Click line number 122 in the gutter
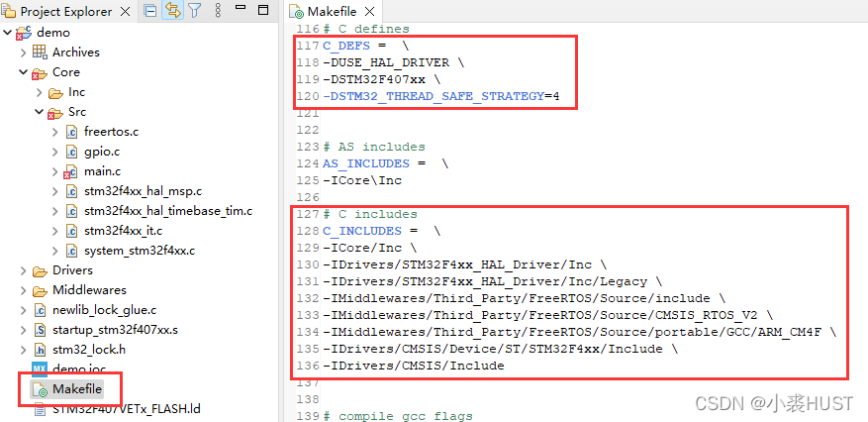868x422 pixels. tap(308, 130)
